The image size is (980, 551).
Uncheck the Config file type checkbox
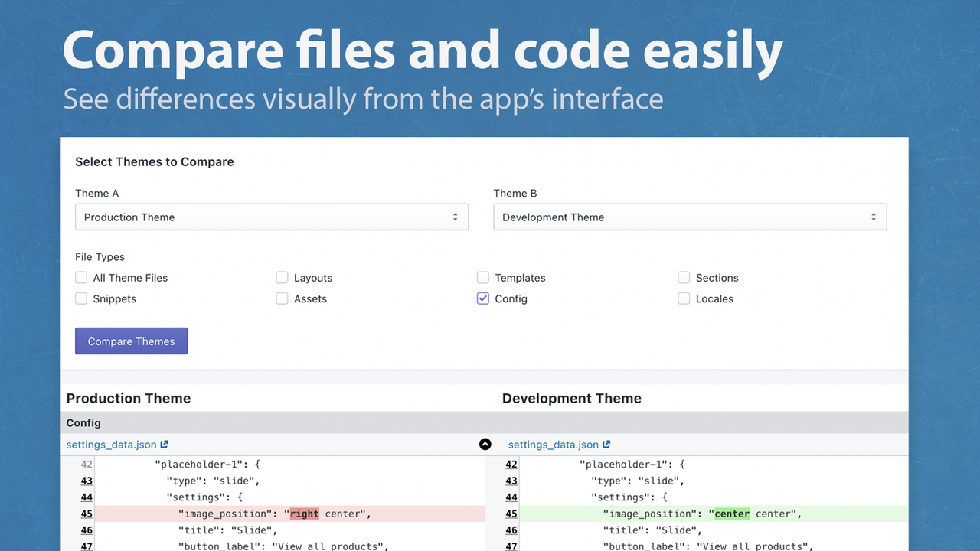pos(483,298)
